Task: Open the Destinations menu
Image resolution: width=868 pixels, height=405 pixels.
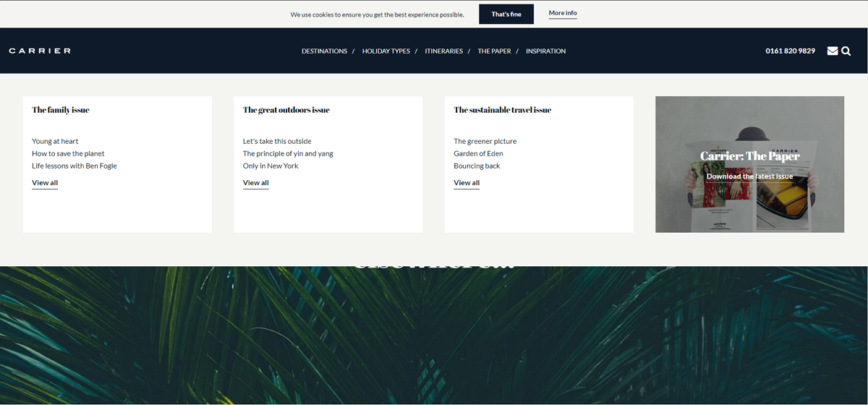Action: [x=324, y=51]
